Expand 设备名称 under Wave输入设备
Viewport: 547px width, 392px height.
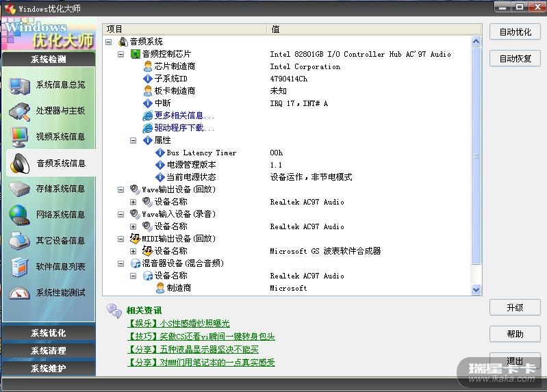(133, 226)
